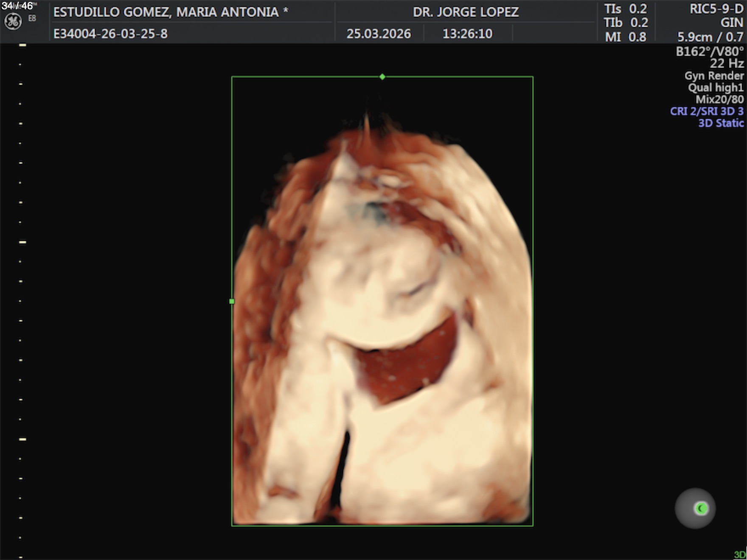This screenshot has width=747, height=560.
Task: Click the green 3D indicator in corner
Action: (739, 554)
